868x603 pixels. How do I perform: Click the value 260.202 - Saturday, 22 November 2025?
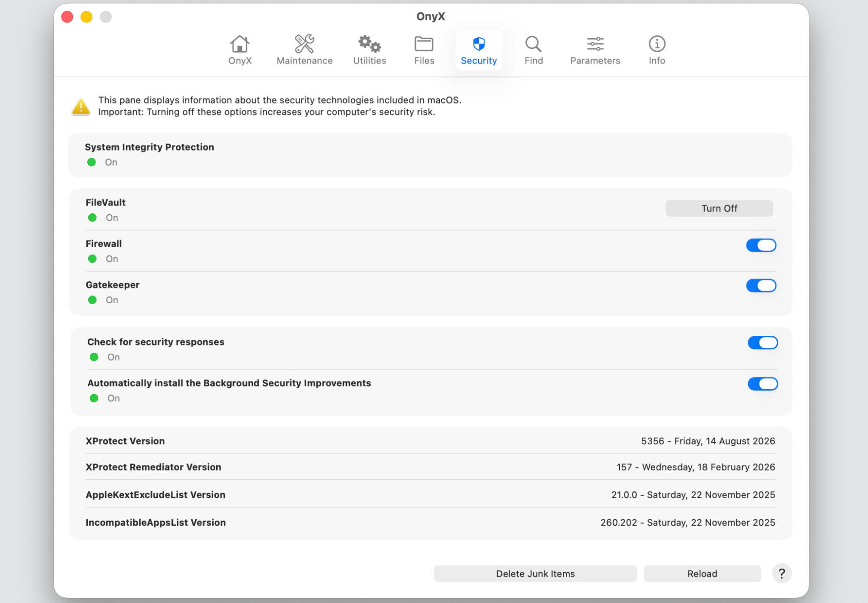click(687, 523)
